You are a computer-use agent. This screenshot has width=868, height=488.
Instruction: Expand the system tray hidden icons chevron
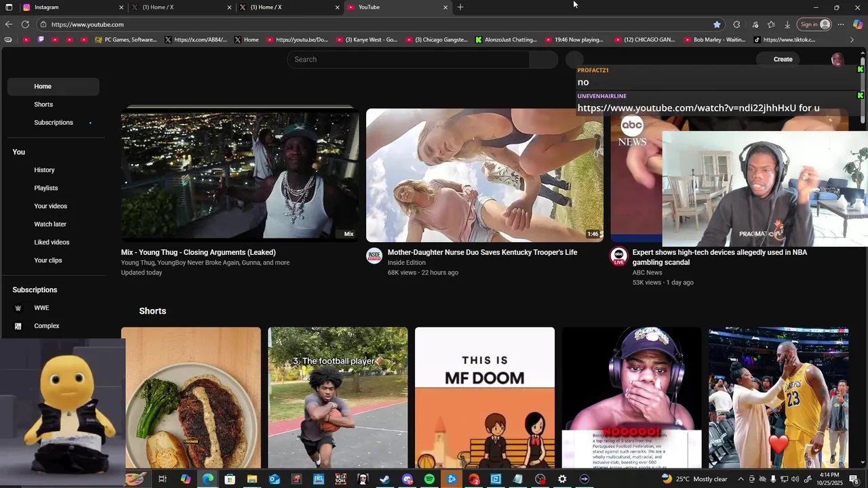[x=741, y=479]
